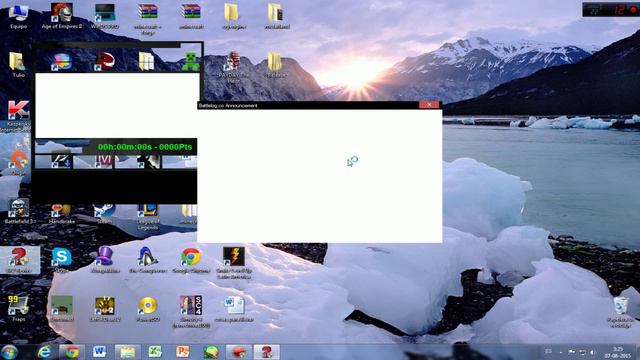The height and width of the screenshot is (360, 640).
Task: Launch The Conquerors wizard-hat shortcut
Action: [147, 260]
